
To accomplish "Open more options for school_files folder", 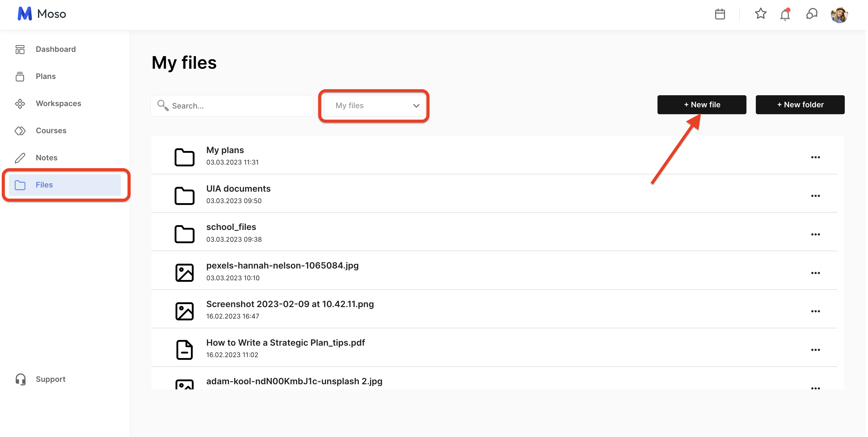I will [815, 234].
